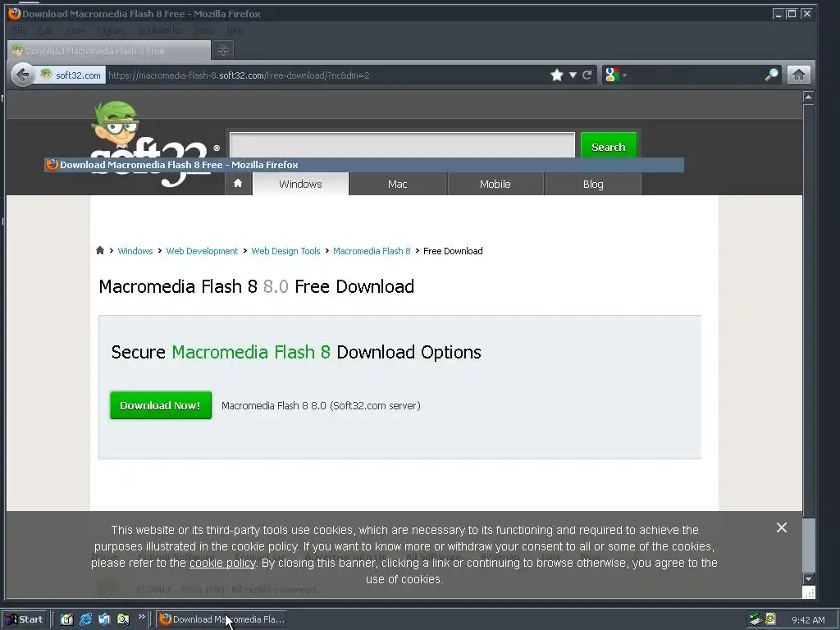The height and width of the screenshot is (630, 840).
Task: Click the 'Macromedia Flash 8 8.0 Free Download' heading
Action: coord(256,286)
